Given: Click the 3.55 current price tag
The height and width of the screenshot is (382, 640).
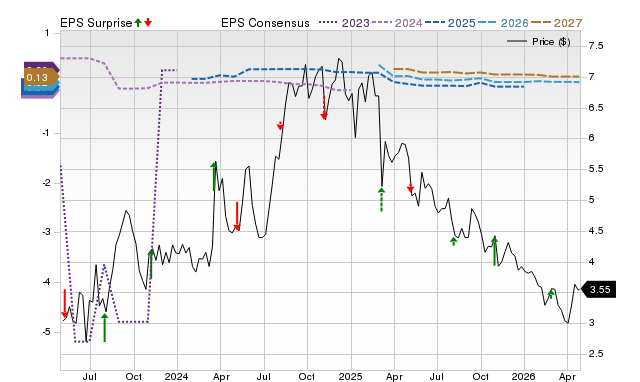Looking at the screenshot, I should (598, 290).
